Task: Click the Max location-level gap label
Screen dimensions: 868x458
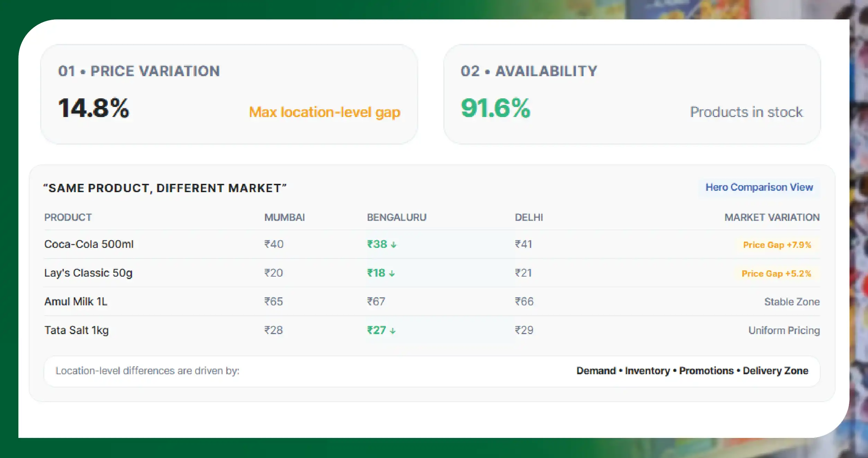Action: coord(325,112)
